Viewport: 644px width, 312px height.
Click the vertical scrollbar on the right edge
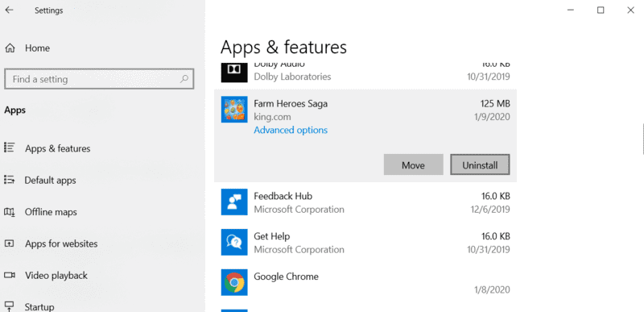click(x=642, y=139)
